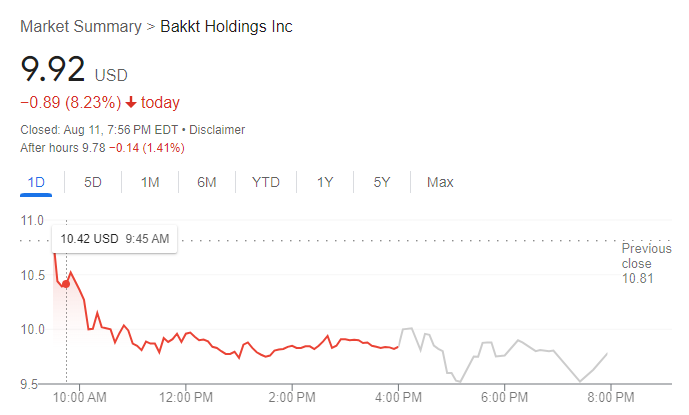Image resolution: width=689 pixels, height=415 pixels.
Task: Open the Market Summary breadcrumb link
Action: click(x=81, y=27)
